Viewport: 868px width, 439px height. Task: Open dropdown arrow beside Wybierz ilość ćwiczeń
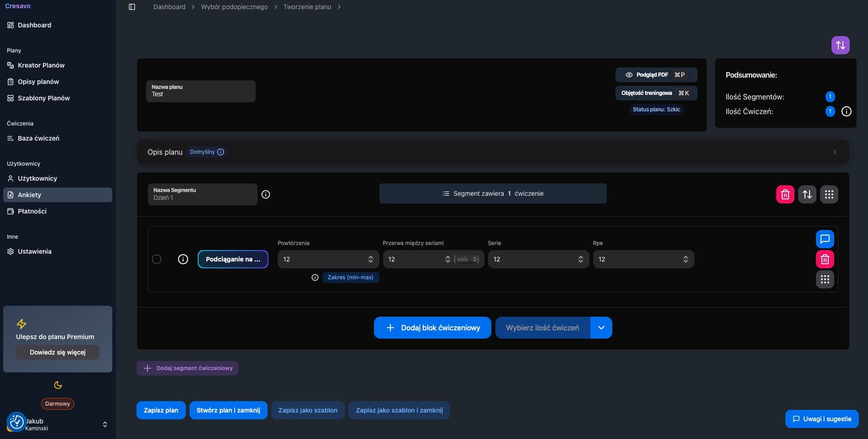(x=601, y=328)
